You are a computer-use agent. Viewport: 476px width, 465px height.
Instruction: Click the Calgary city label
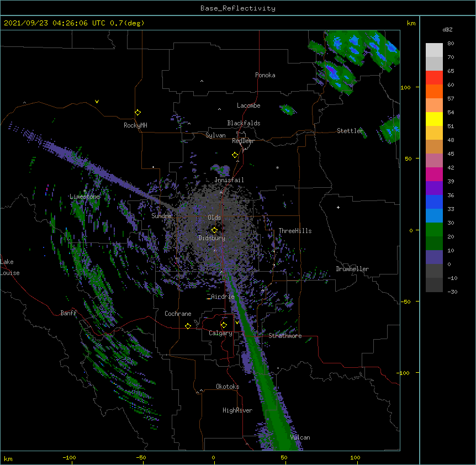tap(220, 333)
